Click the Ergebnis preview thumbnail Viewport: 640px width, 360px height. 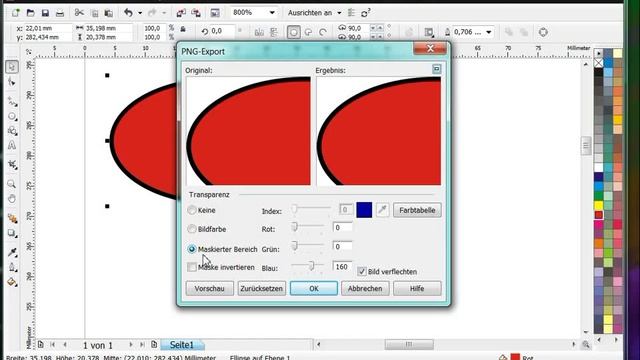pyautogui.click(x=379, y=131)
